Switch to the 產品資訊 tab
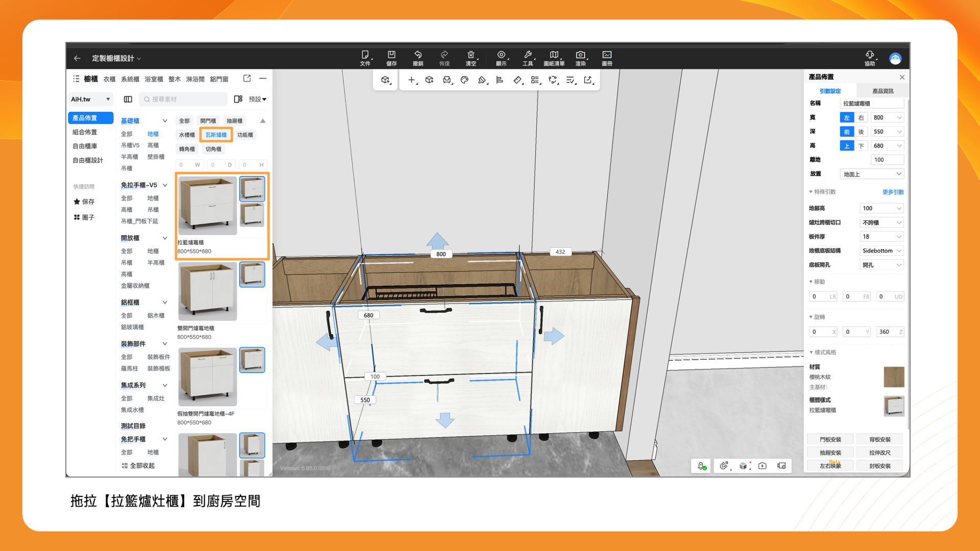Image resolution: width=980 pixels, height=551 pixels. pyautogui.click(x=883, y=91)
